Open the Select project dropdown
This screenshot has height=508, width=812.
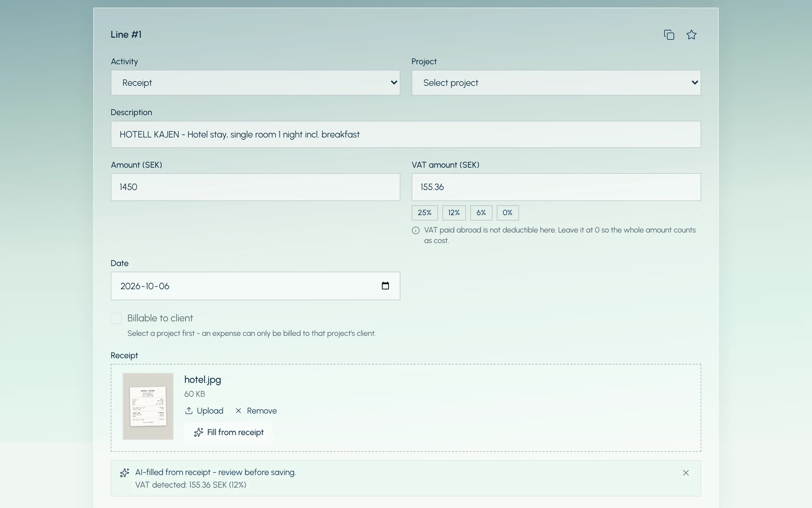[556, 82]
